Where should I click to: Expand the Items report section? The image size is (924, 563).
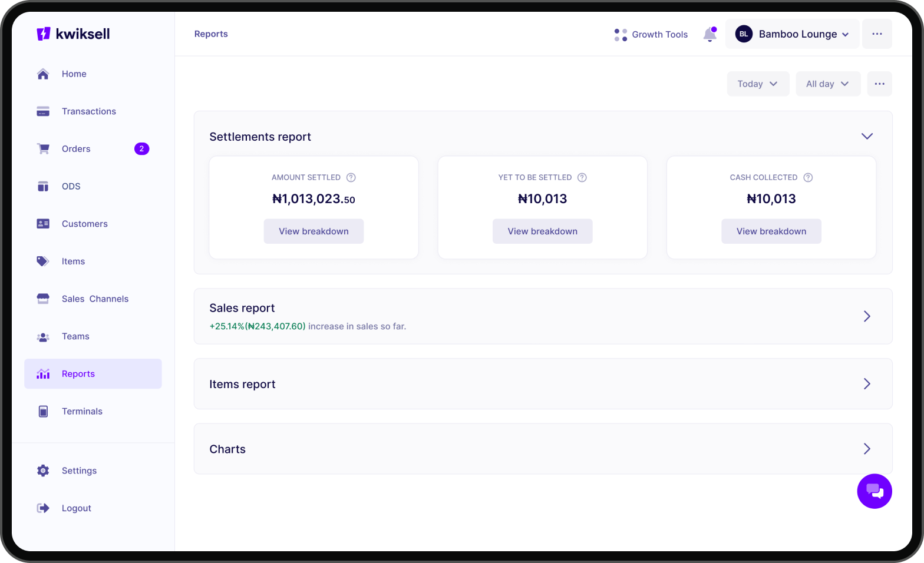[867, 384]
